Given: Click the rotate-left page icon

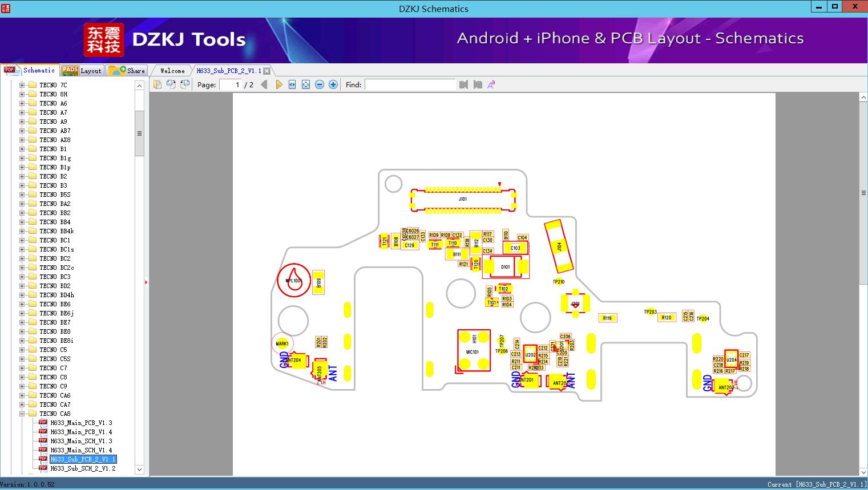Looking at the screenshot, I should pos(171,84).
